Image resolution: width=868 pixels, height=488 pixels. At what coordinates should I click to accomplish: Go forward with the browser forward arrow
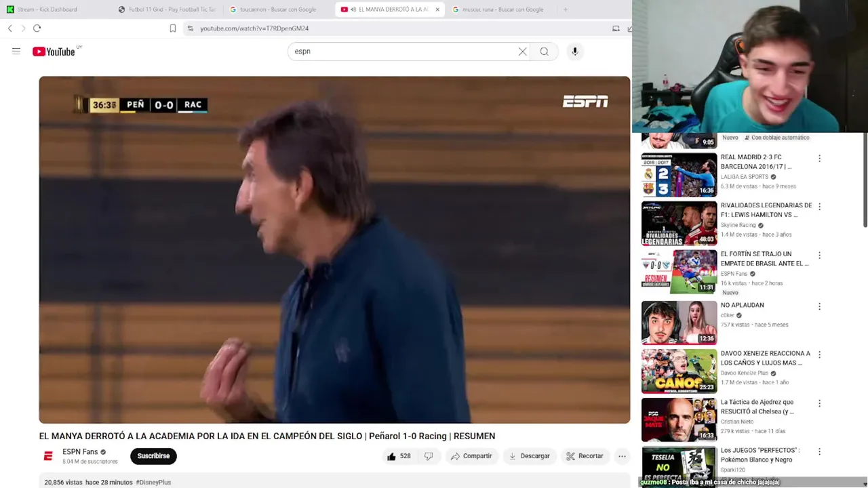coord(23,28)
